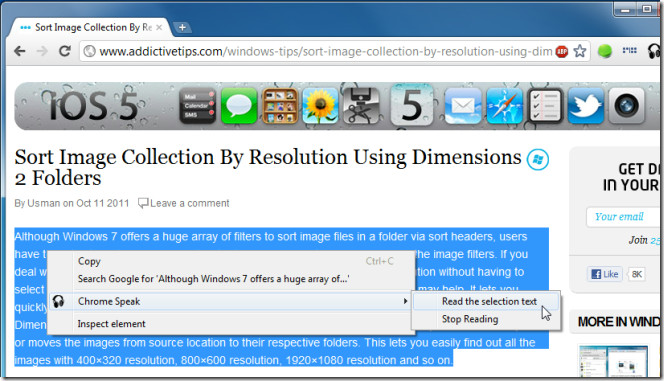Viewport: 664px width, 381px height.
Task: Click the blue dotted extension icon in the toolbar
Action: (630, 50)
